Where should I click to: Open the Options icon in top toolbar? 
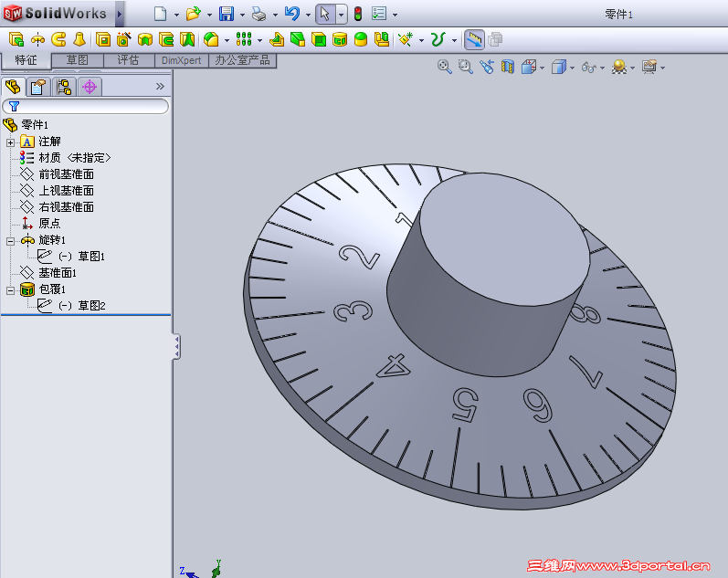click(x=379, y=14)
